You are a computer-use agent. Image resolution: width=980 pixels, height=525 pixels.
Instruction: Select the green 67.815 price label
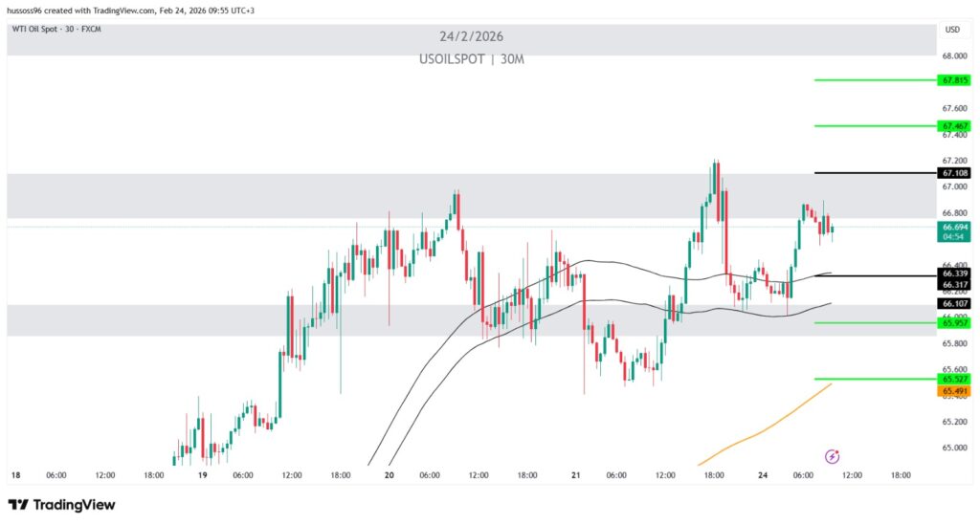pos(955,80)
